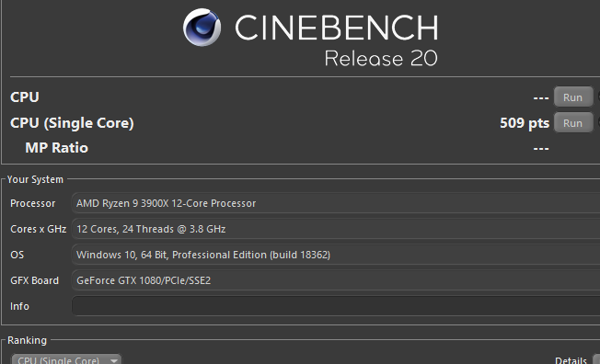Toggle the Details checkbox in Ranking
The height and width of the screenshot is (364, 600).
[x=596, y=359]
